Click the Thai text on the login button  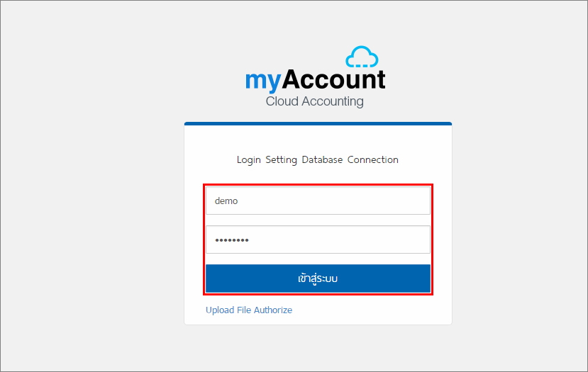pyautogui.click(x=318, y=278)
